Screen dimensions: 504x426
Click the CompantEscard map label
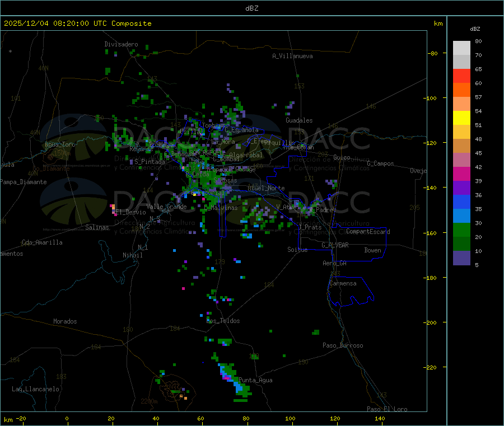368,232
